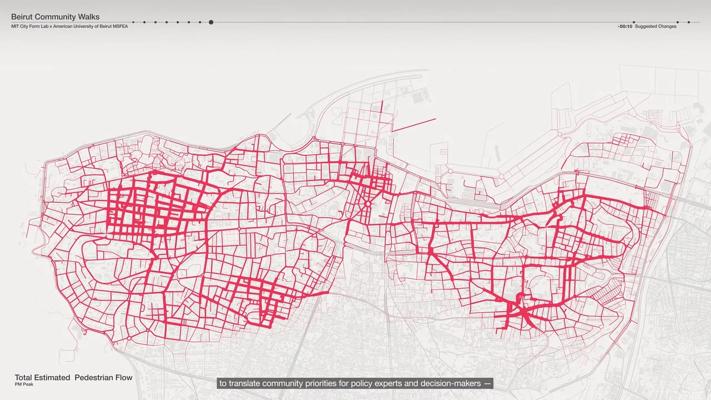
Task: Click the large current-chapter dot on the timeline
Action: pos(211,22)
